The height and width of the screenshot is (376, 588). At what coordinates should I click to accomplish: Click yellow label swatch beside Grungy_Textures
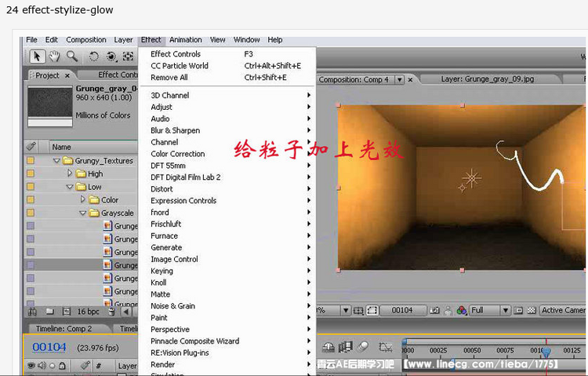(x=31, y=160)
